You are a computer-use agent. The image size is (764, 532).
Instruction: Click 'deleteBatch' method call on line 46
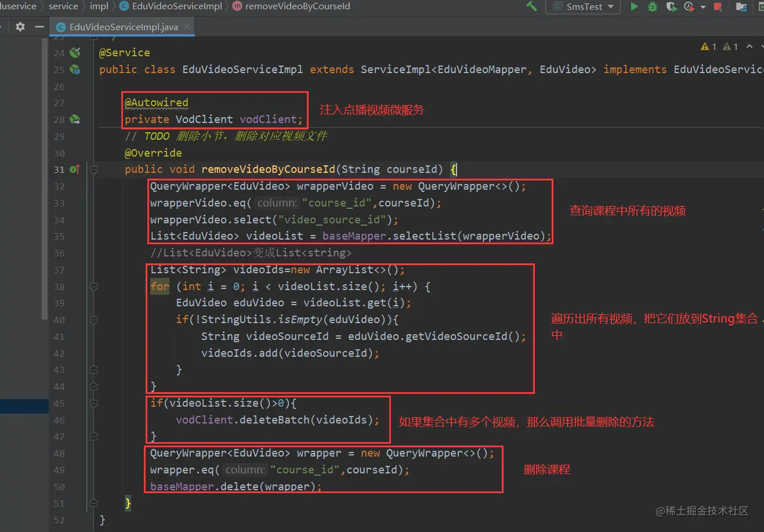pyautogui.click(x=274, y=420)
